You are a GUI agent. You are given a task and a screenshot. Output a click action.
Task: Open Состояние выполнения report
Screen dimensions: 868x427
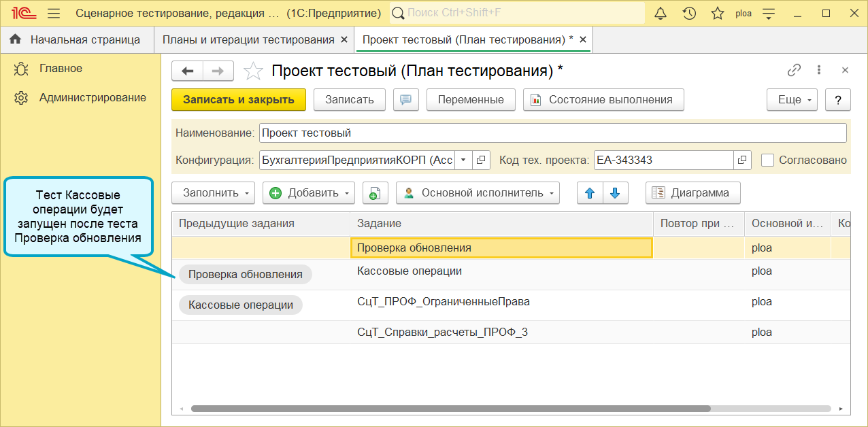tap(603, 100)
